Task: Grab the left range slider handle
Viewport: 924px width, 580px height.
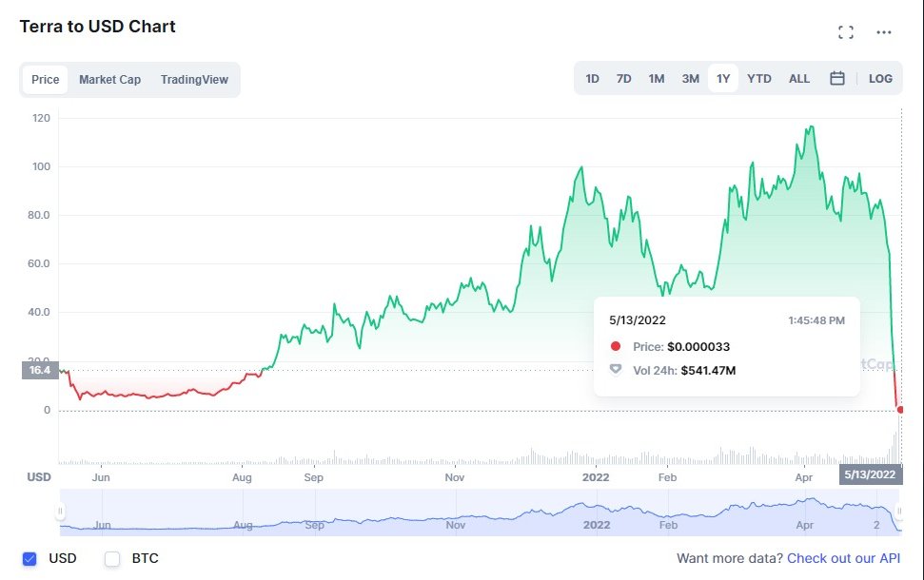Action: pyautogui.click(x=60, y=512)
